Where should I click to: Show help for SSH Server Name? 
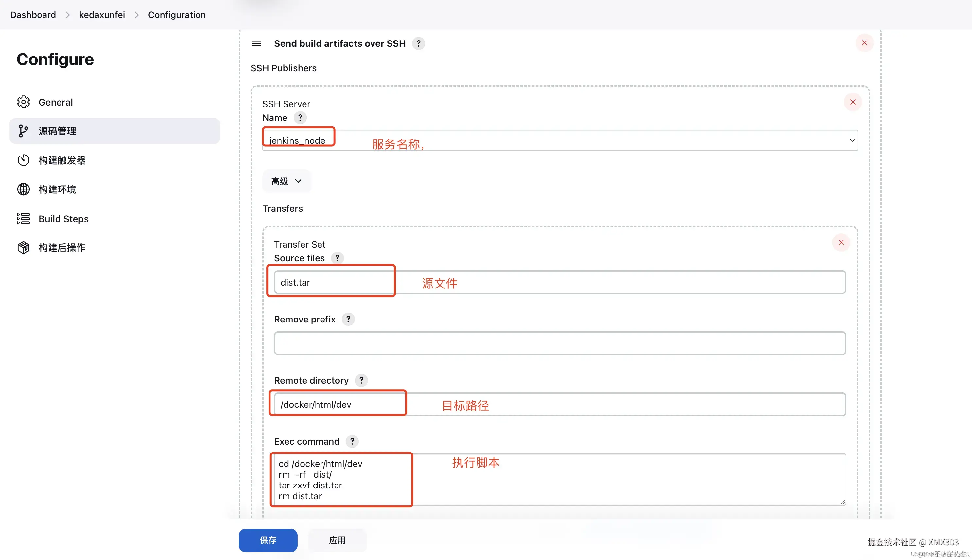300,118
